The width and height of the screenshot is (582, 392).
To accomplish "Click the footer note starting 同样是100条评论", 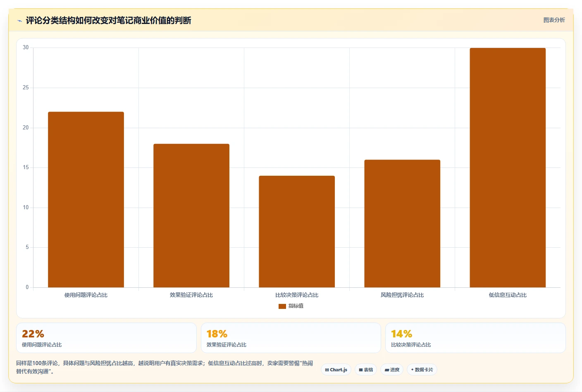I will point(165,367).
